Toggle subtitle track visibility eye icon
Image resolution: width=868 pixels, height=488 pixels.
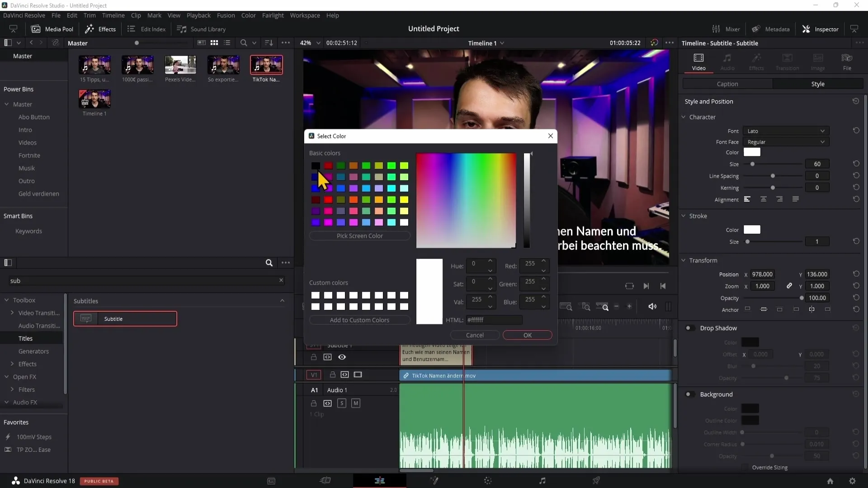tap(343, 357)
